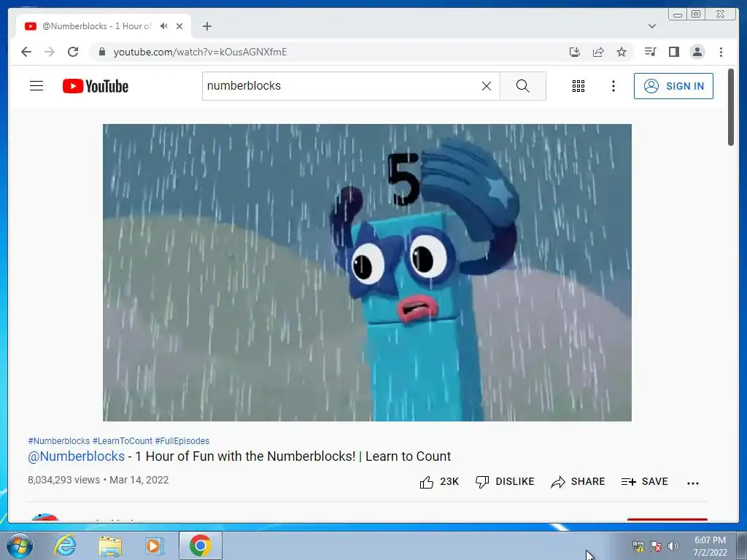Open the #LearnToCount hashtag
Image resolution: width=747 pixels, height=560 pixels.
click(x=122, y=441)
